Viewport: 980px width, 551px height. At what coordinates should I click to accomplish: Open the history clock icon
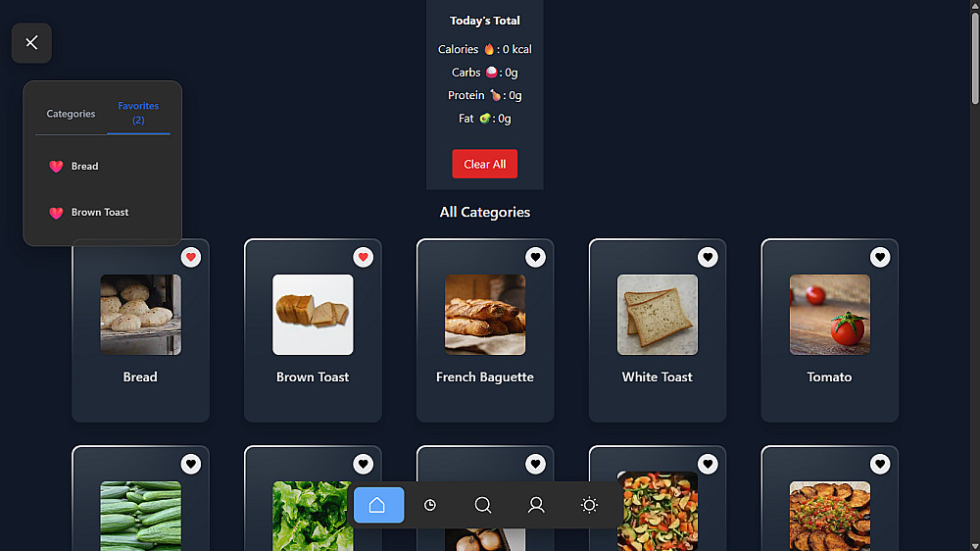coord(430,505)
